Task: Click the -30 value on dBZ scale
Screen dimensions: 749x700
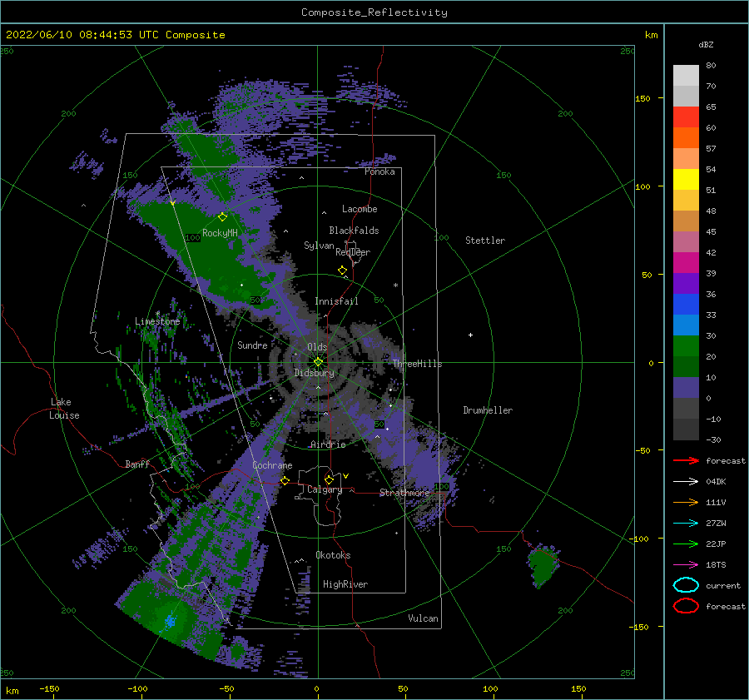Action: point(713,439)
